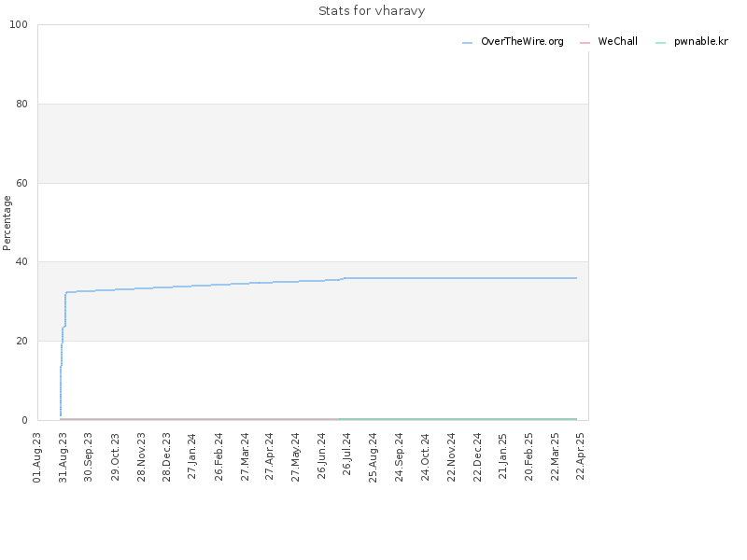
Task: Click the 31.Aug.23 date axis label
Action: [x=63, y=457]
